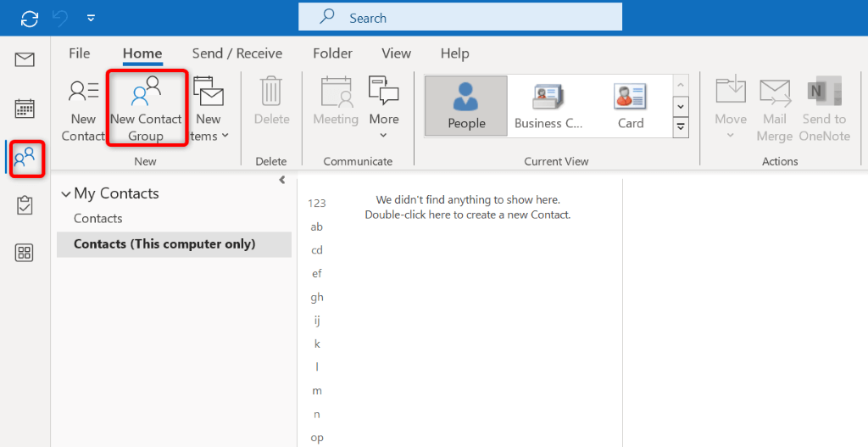868x447 pixels.
Task: Open the View tab
Action: [x=396, y=53]
